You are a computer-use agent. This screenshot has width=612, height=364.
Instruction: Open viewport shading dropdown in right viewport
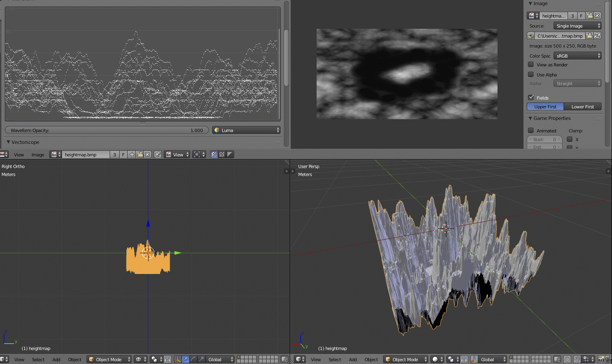(437, 359)
